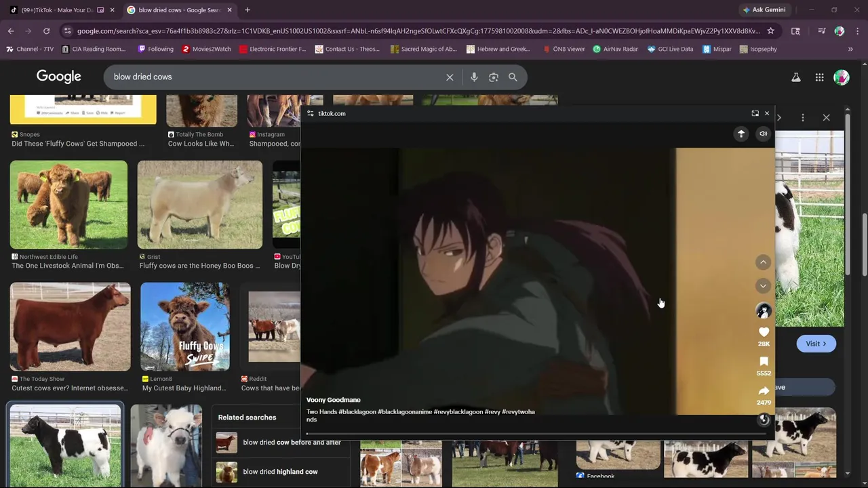Click Visit button in image preview panel
The height and width of the screenshot is (488, 868).
[816, 344]
